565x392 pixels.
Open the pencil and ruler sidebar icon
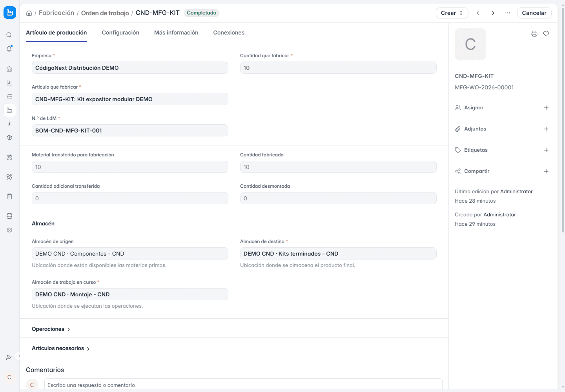click(9, 177)
